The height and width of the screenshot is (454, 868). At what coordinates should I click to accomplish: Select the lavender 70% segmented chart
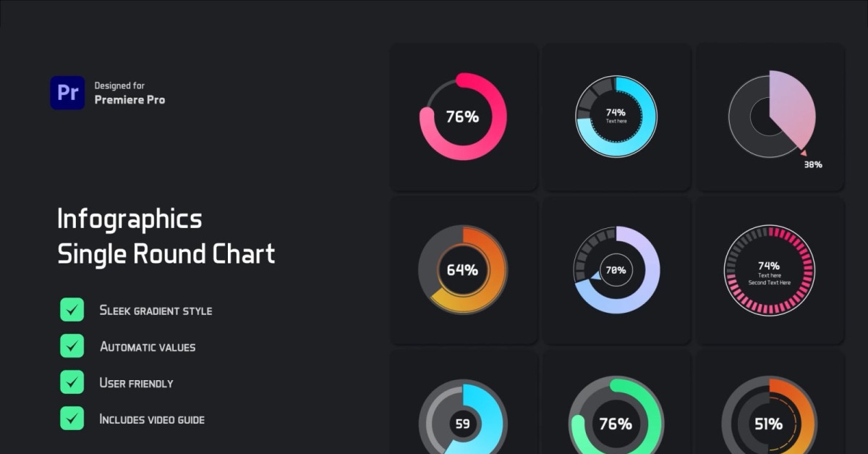[616, 270]
